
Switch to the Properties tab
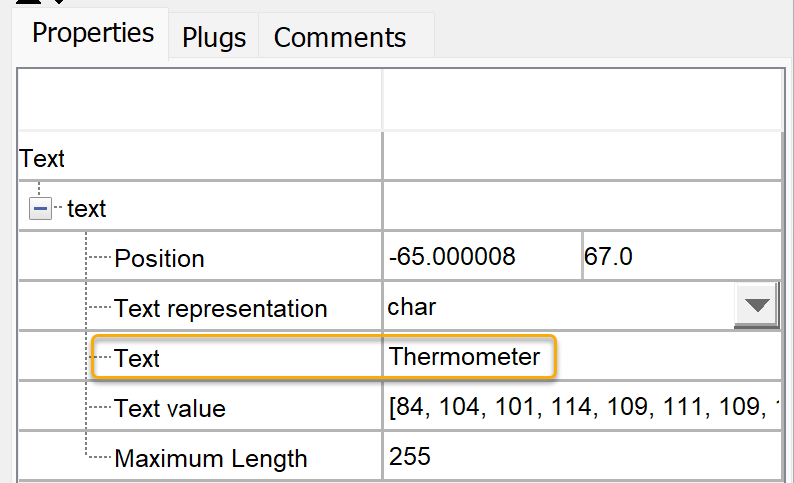[x=93, y=33]
